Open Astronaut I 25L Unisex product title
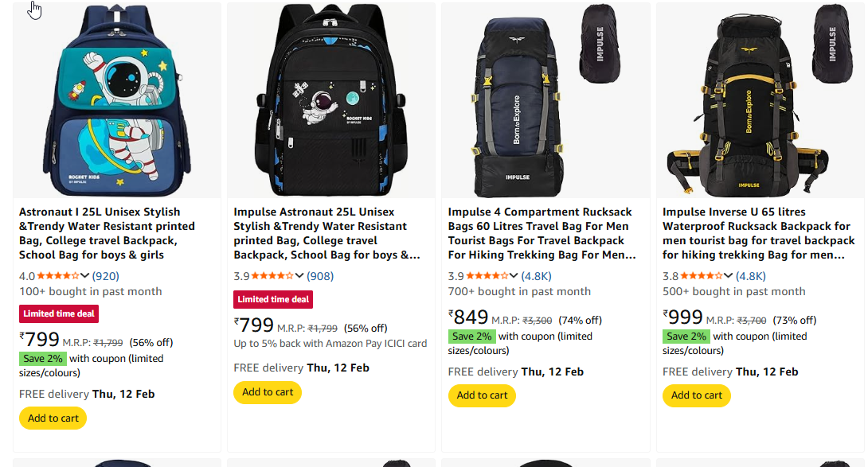The image size is (868, 467). coord(108,233)
